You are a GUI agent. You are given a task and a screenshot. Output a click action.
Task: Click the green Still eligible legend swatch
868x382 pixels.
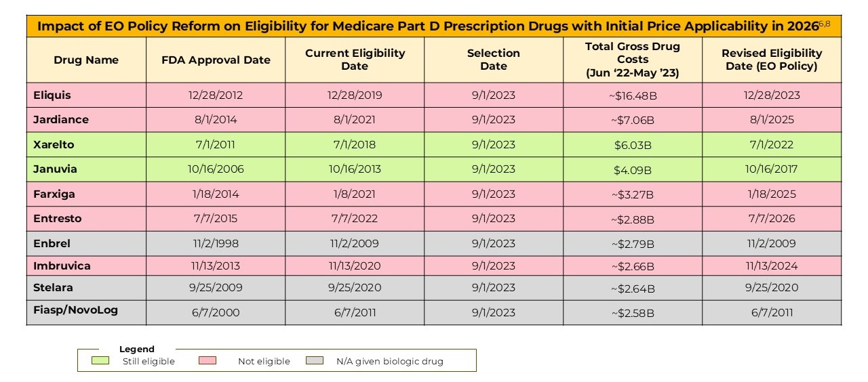click(100, 360)
